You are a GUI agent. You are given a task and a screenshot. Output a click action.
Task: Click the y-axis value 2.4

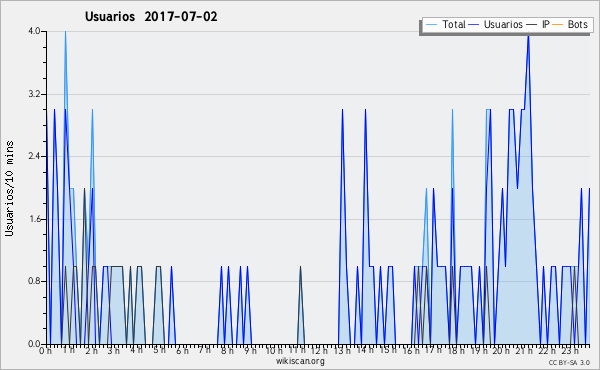(34, 156)
